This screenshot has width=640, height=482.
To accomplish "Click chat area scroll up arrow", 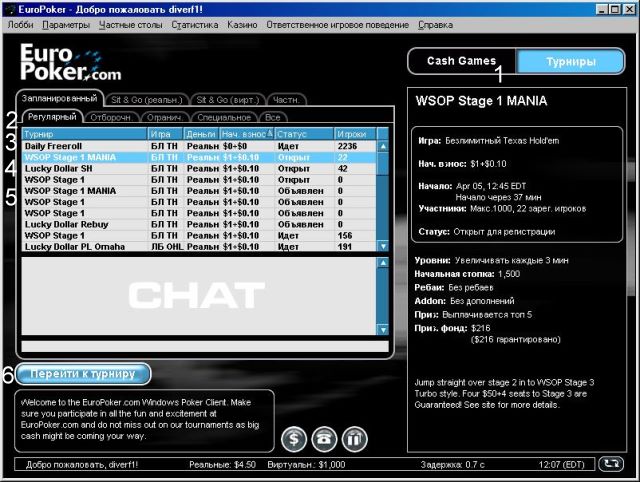I will click(x=383, y=263).
